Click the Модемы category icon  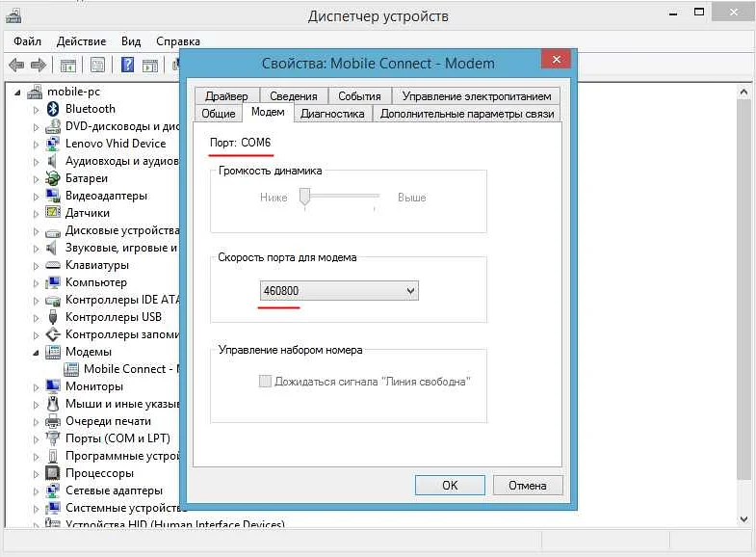[x=53, y=352]
